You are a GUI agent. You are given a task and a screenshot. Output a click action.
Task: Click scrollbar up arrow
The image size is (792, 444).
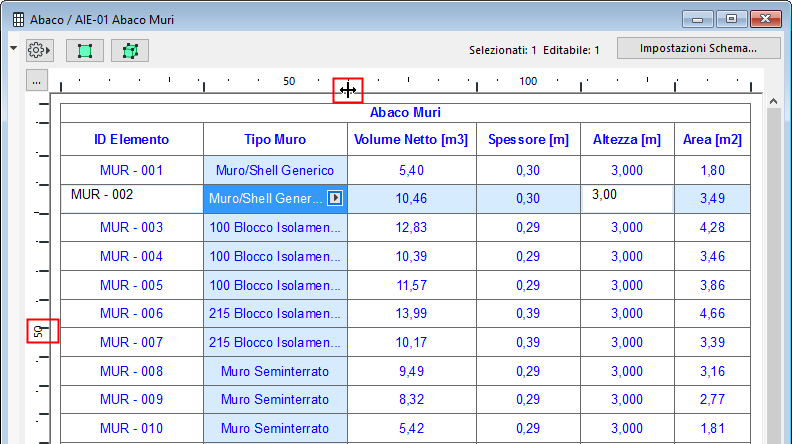pyautogui.click(x=773, y=102)
